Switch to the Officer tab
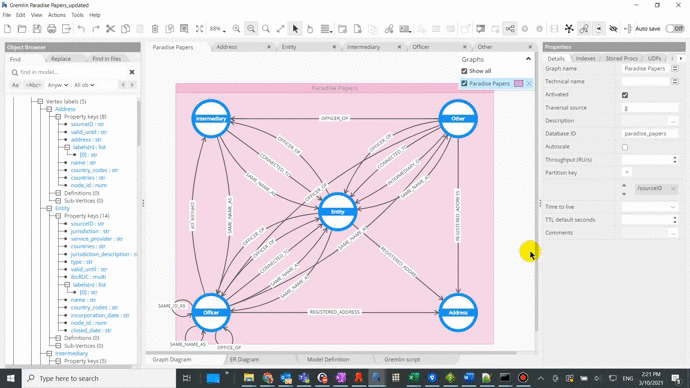Screen dimensions: 690x388 click(420, 47)
